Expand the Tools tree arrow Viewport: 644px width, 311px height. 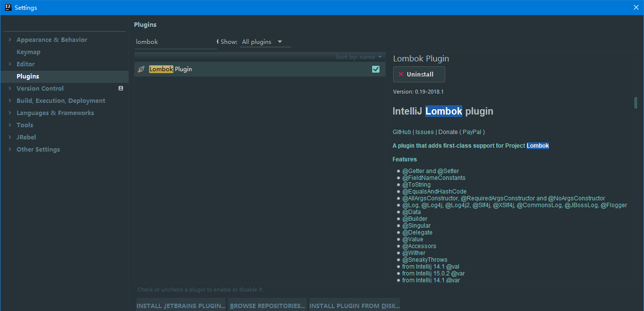pos(10,125)
